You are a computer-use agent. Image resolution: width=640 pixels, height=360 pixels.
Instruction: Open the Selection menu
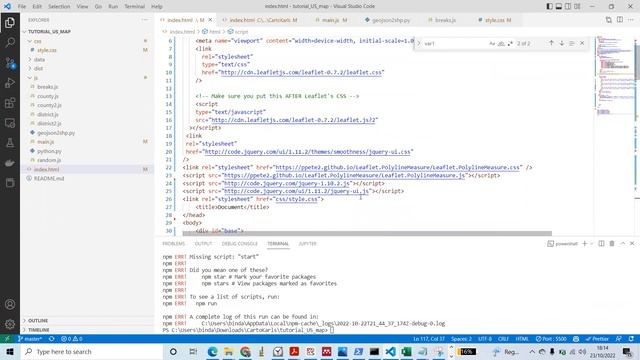(x=59, y=6)
